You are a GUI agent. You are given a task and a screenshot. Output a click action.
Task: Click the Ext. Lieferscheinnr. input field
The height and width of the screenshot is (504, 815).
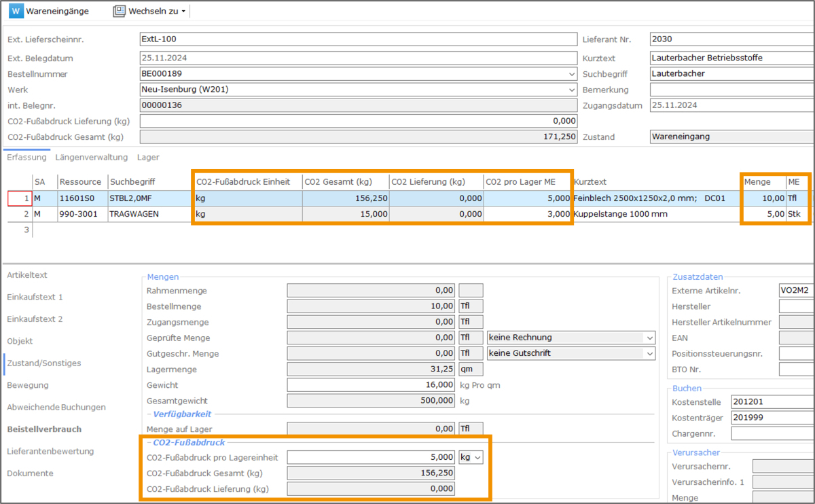[357, 39]
